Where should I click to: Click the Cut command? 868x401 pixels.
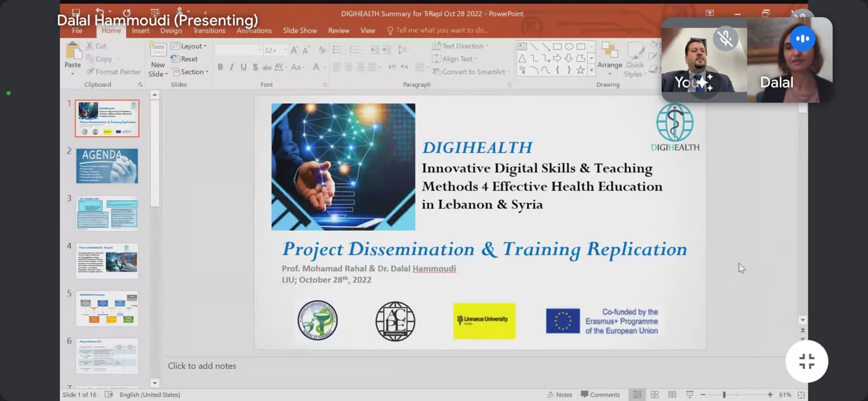tap(96, 46)
